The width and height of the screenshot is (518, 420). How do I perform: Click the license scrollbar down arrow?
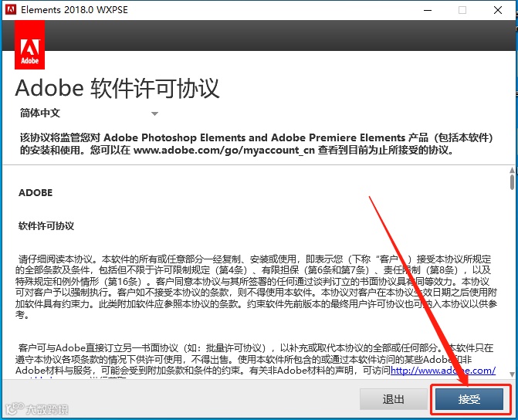[x=512, y=374]
